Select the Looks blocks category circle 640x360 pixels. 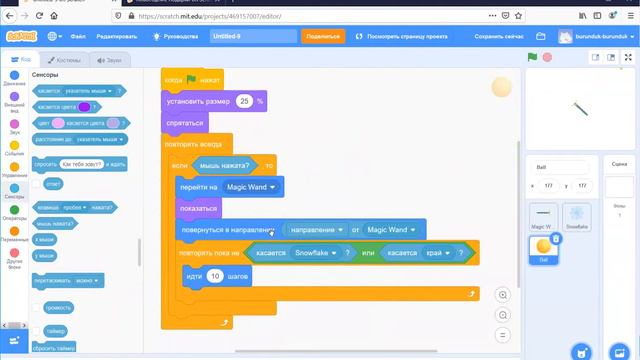[14, 96]
